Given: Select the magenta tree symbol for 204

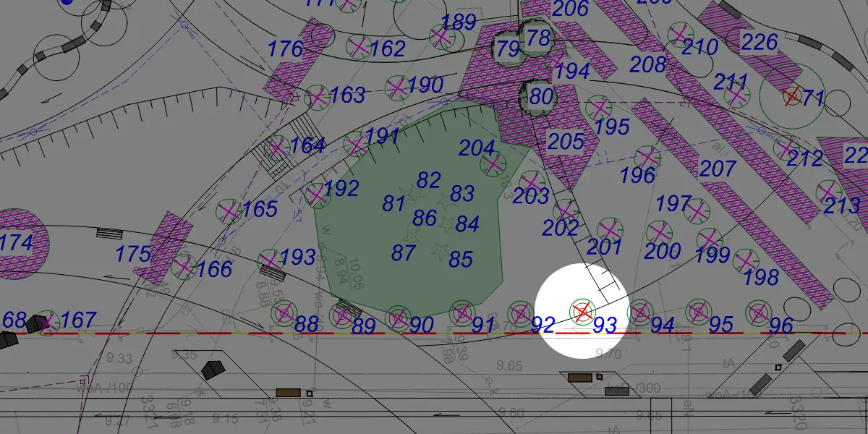Looking at the screenshot, I should 493,164.
